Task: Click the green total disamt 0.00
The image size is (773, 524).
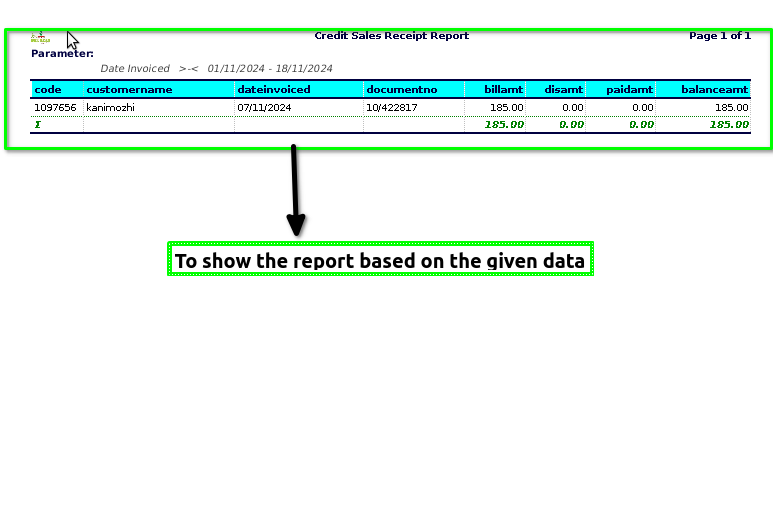Action: point(572,125)
